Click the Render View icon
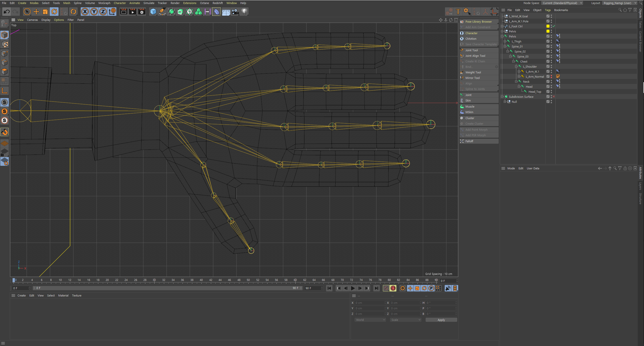Viewport: 644px width, 346px height. (x=123, y=12)
